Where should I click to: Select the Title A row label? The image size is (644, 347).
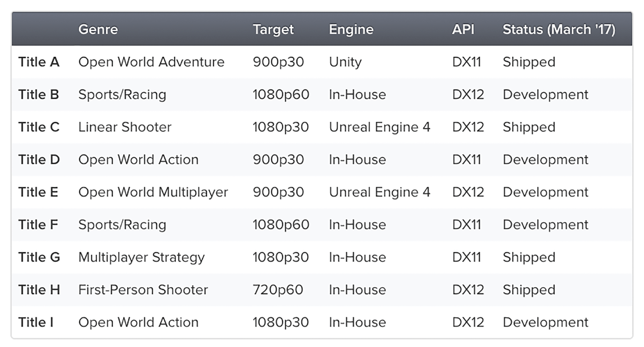(39, 62)
